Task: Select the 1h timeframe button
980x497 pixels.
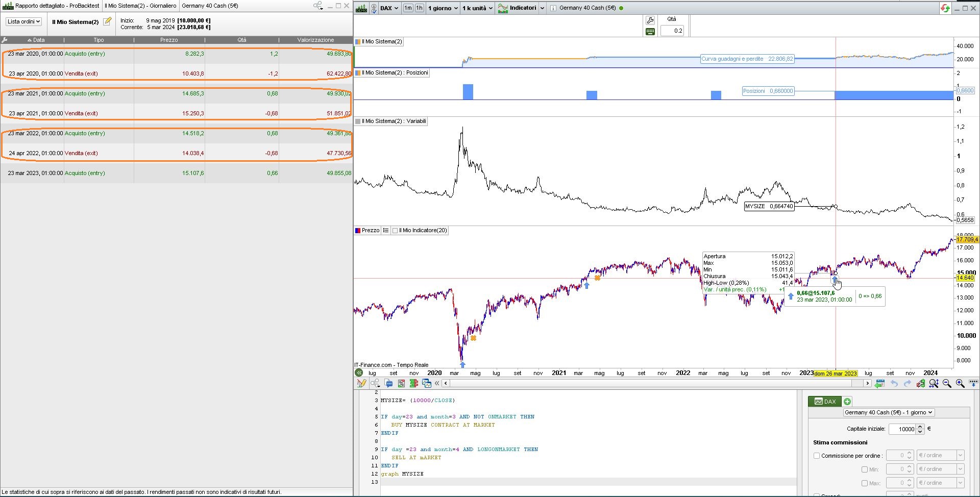Action: (420, 8)
